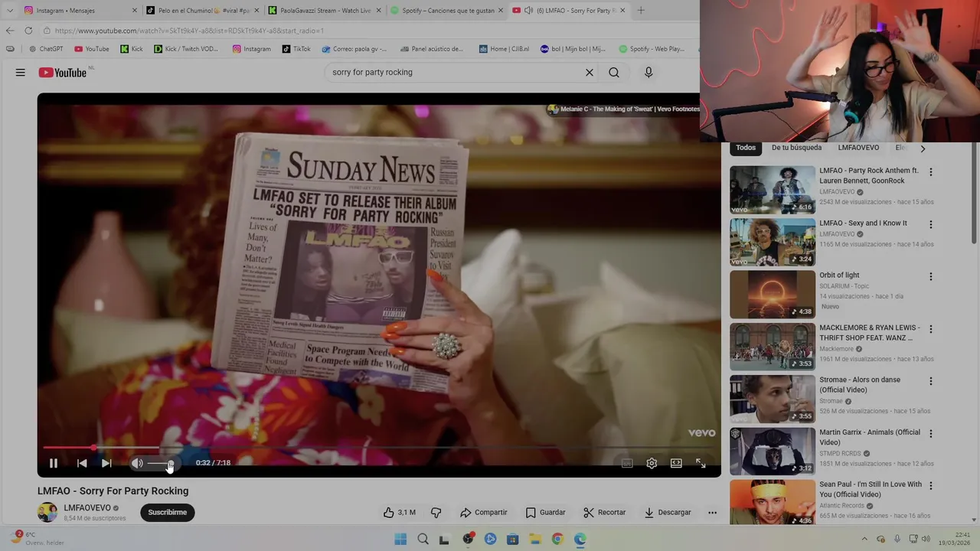The height and width of the screenshot is (551, 980).
Task: Open Spotify Web Player bookmark
Action: [652, 49]
